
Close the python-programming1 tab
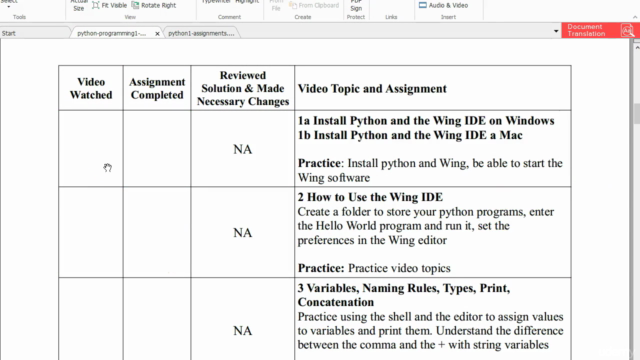coord(157,34)
